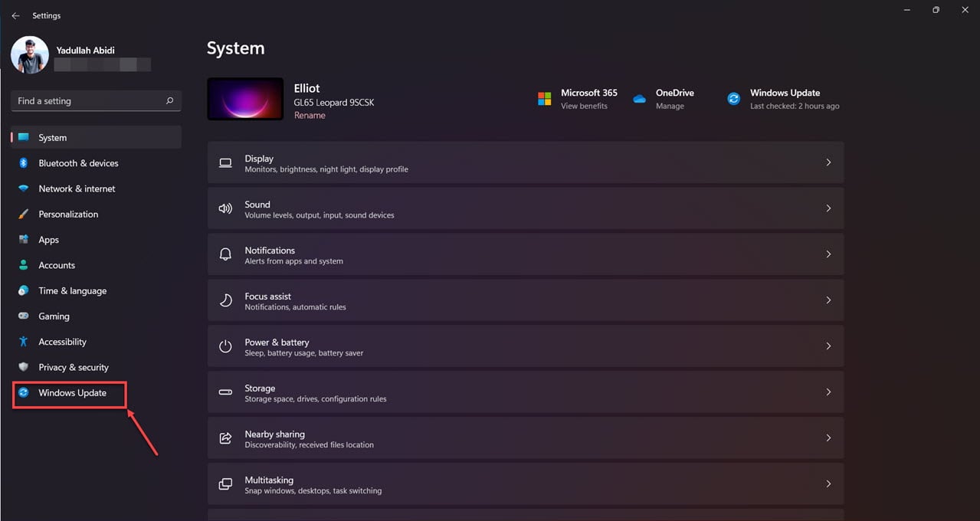The width and height of the screenshot is (980, 521).
Task: Click the Windows Update icon in header
Action: click(733, 99)
